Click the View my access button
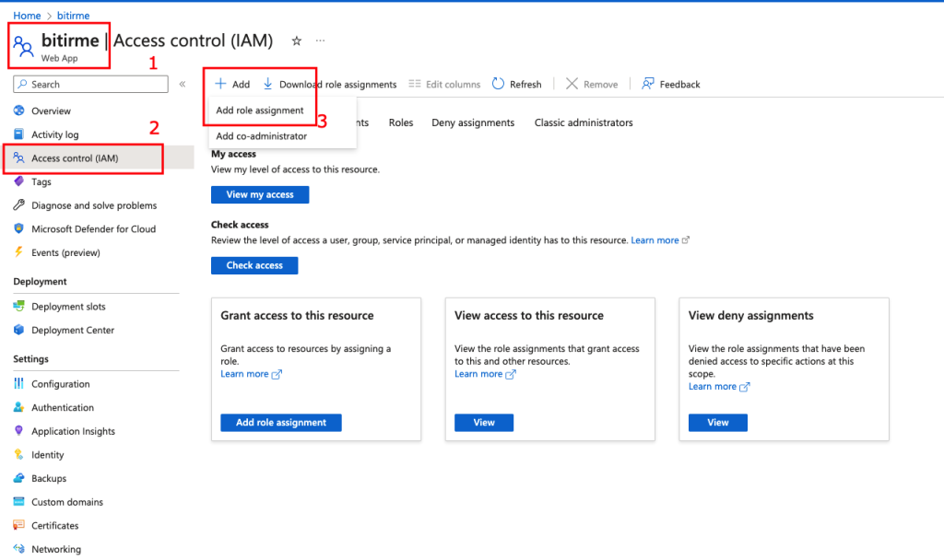 coord(260,194)
